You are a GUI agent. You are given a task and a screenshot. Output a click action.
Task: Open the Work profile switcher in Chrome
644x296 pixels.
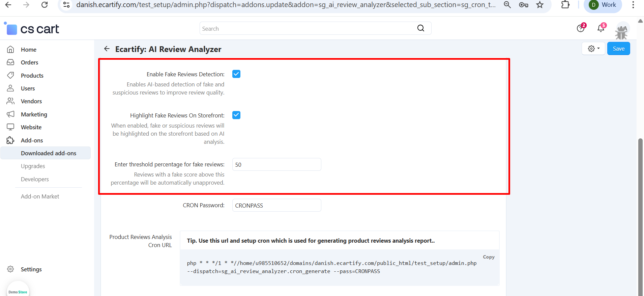pyautogui.click(x=603, y=5)
